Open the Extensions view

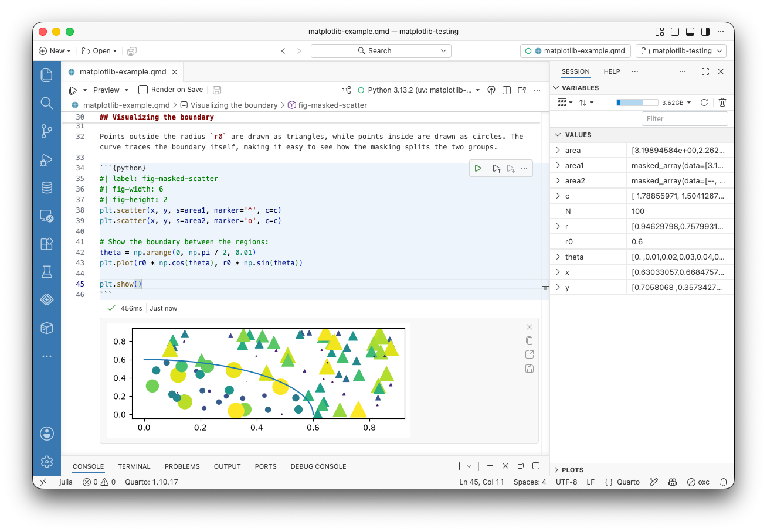47,244
